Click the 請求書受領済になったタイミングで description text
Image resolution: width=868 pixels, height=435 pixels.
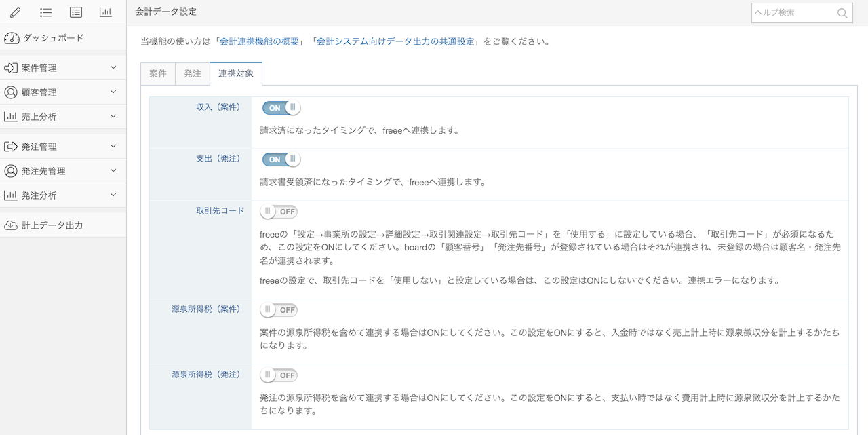tap(373, 183)
